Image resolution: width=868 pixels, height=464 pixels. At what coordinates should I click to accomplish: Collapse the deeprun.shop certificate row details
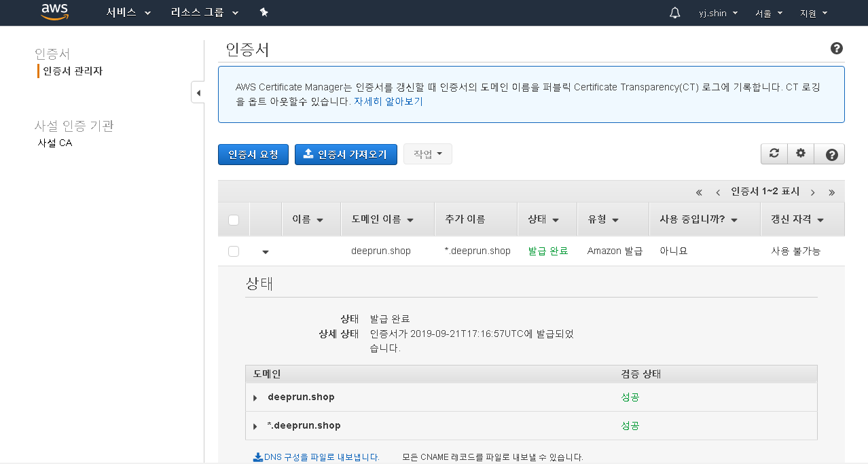[x=266, y=251]
